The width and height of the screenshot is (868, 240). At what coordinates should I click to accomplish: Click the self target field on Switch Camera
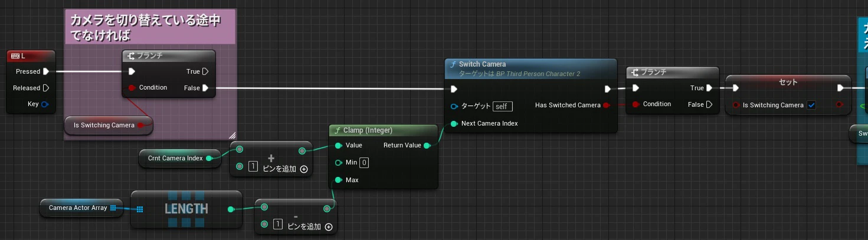click(x=503, y=107)
